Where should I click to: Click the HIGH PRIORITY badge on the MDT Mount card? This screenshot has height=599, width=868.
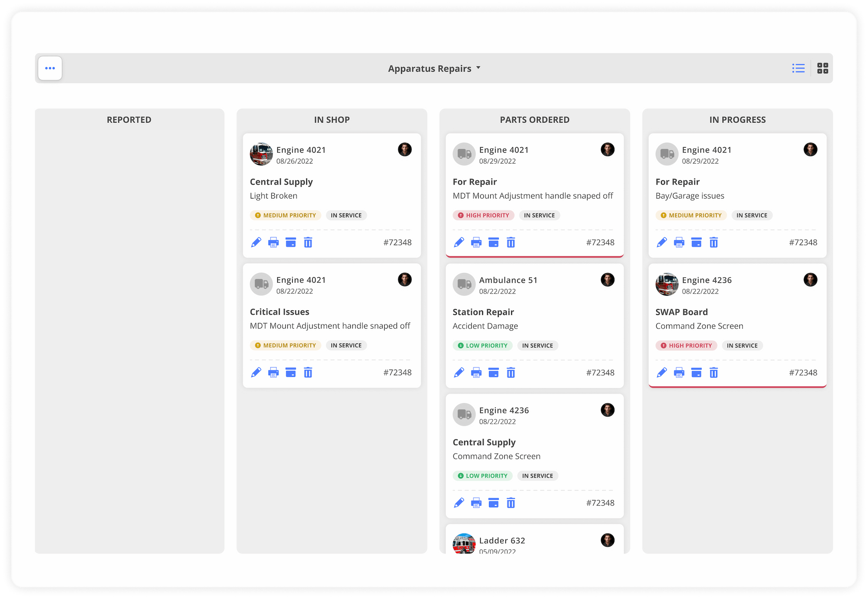483,215
